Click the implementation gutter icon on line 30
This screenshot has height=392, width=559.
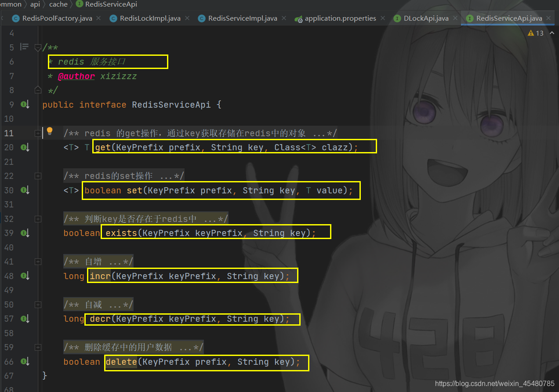point(25,190)
